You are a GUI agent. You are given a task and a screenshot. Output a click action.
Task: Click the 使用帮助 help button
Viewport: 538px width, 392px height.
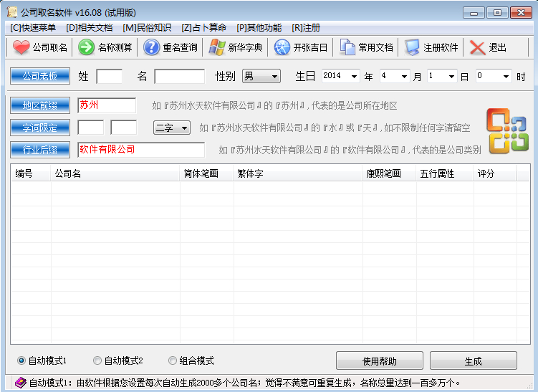(379, 360)
